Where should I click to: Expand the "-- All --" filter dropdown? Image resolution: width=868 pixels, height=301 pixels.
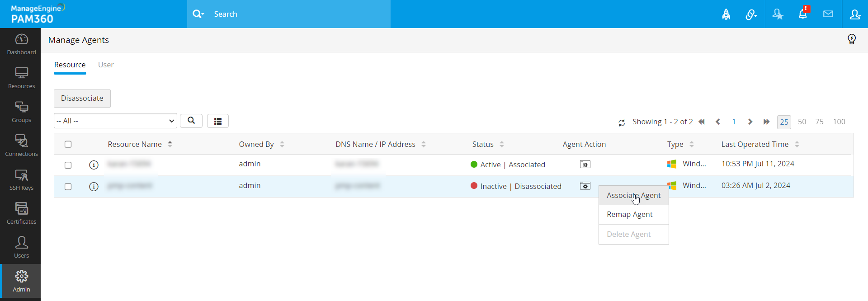[115, 121]
